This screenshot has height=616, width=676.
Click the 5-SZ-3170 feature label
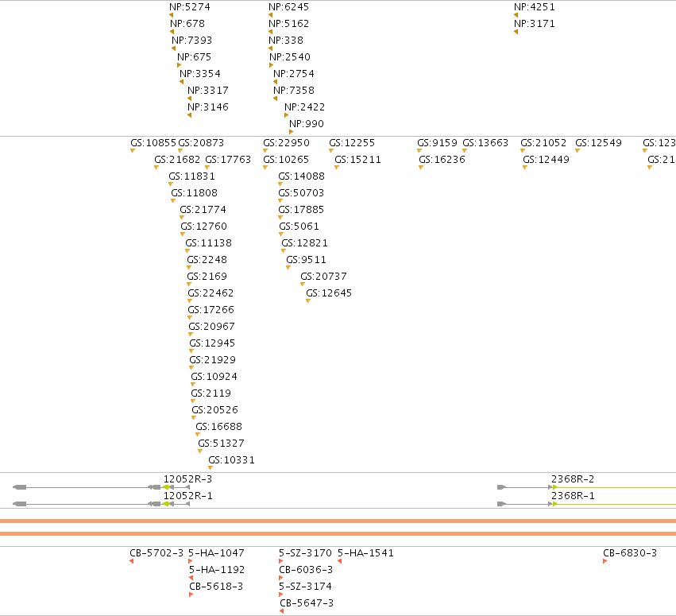(x=305, y=553)
